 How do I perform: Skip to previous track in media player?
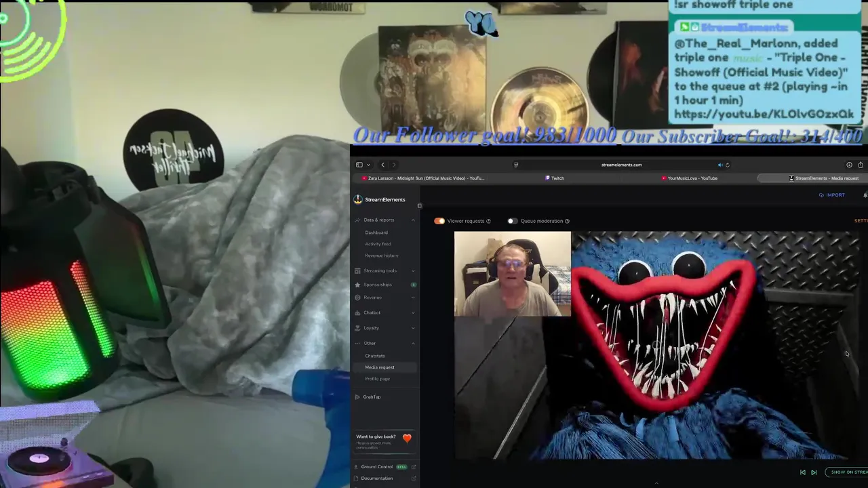pos(803,472)
